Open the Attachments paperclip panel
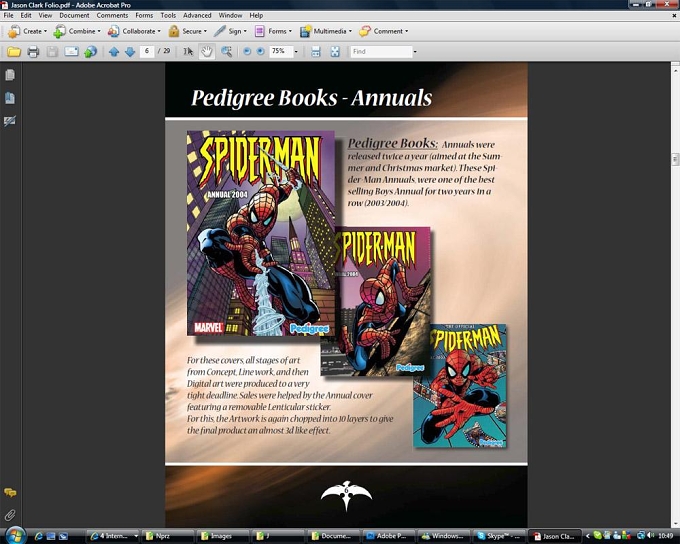680x544 pixels. [x=10, y=515]
